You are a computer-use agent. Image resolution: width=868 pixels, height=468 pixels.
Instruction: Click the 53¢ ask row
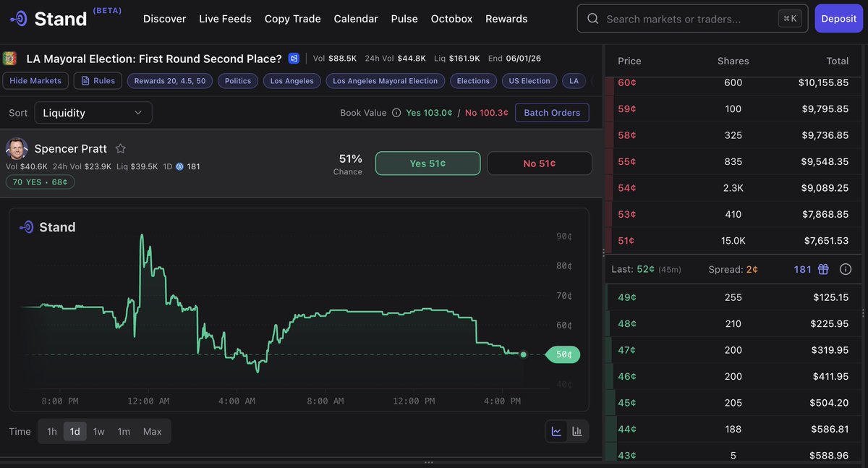(733, 214)
